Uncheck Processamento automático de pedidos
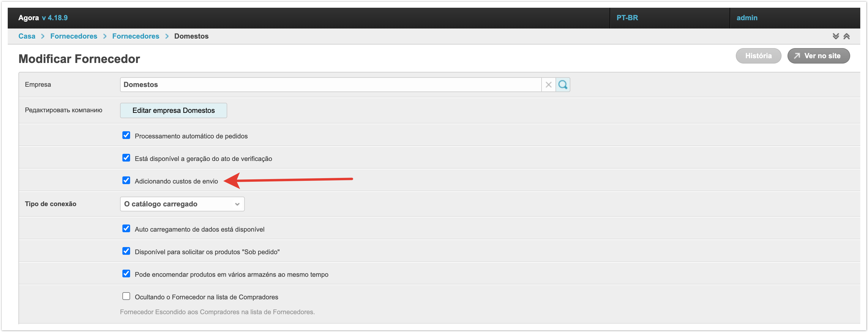 (x=126, y=135)
